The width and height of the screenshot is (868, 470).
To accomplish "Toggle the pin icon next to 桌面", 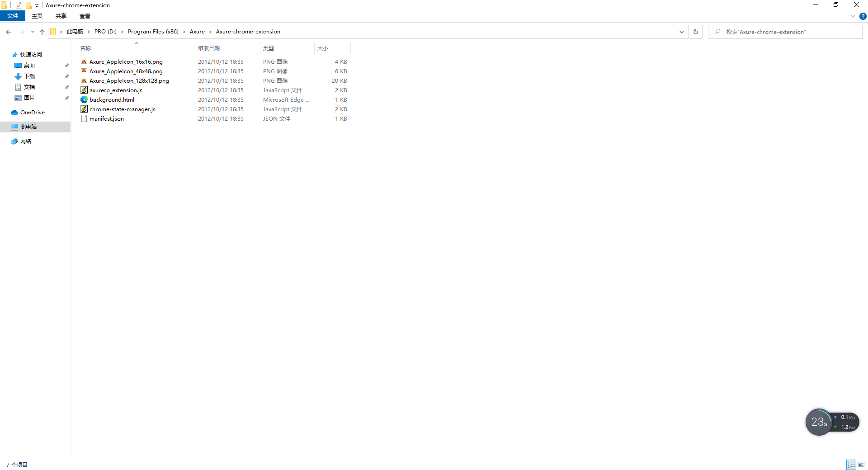I will [66, 65].
